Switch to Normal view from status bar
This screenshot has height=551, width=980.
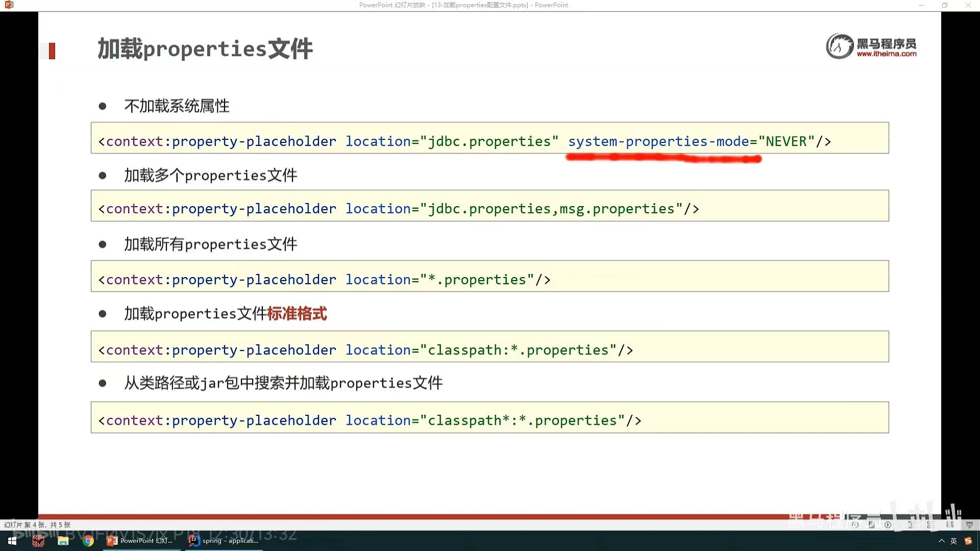911,524
